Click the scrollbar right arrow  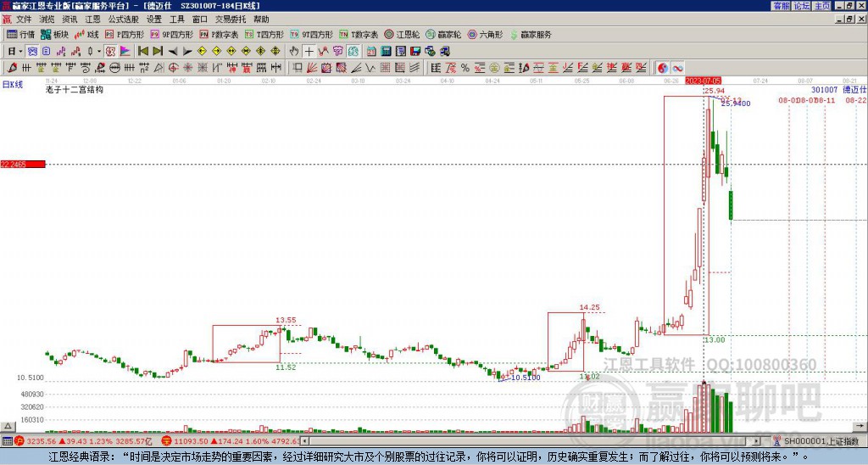757,441
